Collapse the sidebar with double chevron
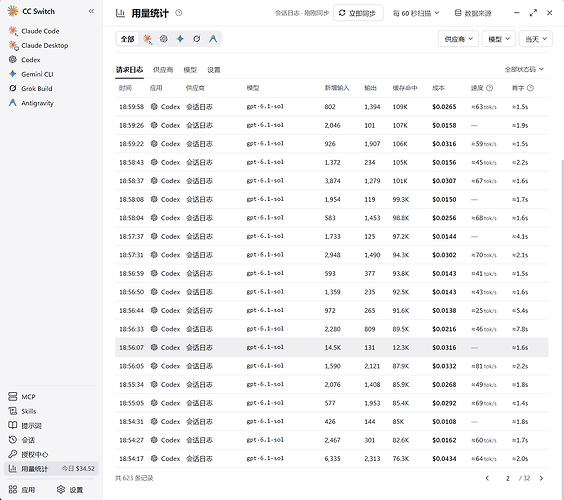The height and width of the screenshot is (500, 564). click(x=91, y=12)
